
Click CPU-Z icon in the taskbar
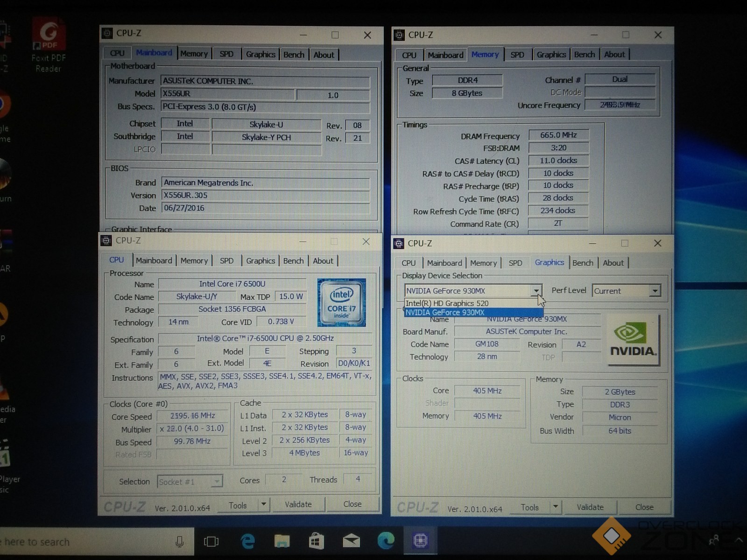pos(420,540)
